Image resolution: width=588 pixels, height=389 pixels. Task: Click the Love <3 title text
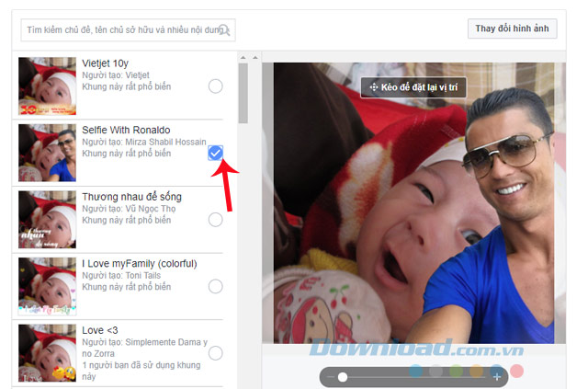pyautogui.click(x=100, y=330)
